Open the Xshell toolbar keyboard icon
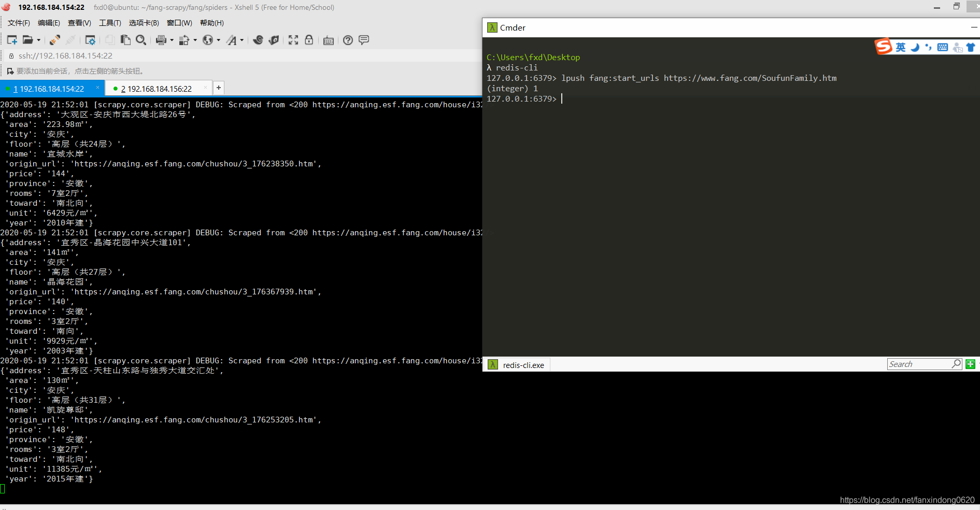The width and height of the screenshot is (980, 510). point(329,40)
